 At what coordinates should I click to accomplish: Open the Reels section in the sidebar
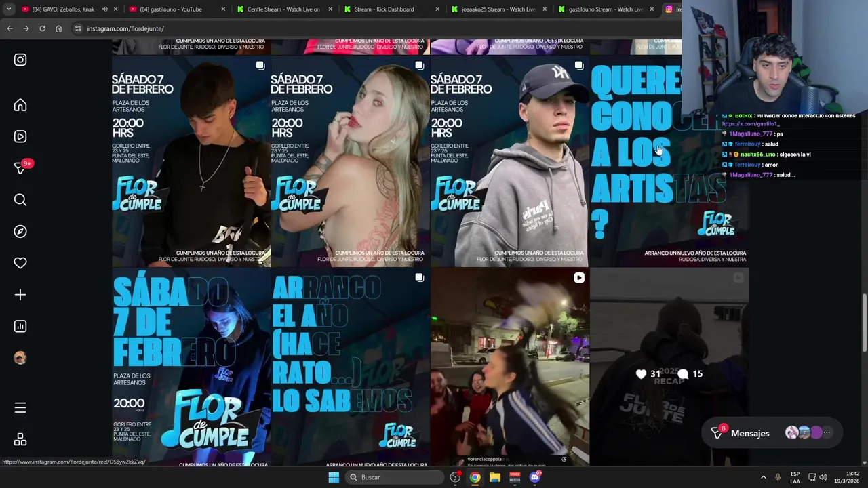20,136
